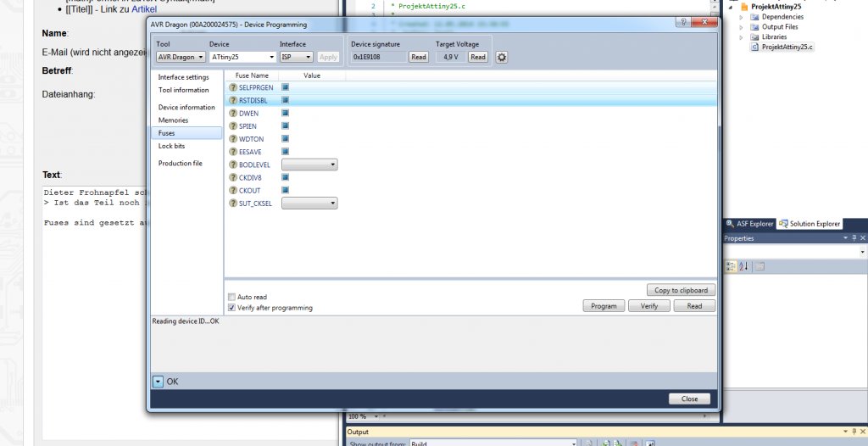The width and height of the screenshot is (868, 446).
Task: Click the Read button next to Verify
Action: 694,306
